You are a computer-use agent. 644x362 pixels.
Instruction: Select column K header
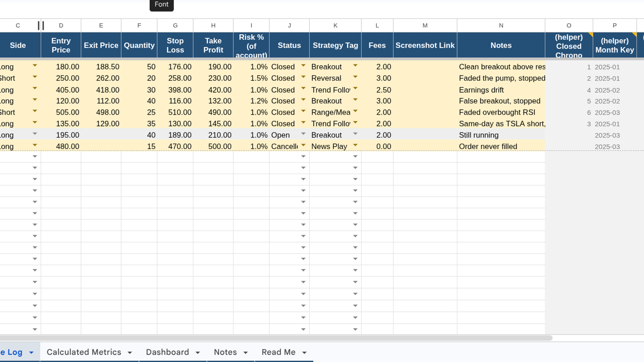(335, 25)
